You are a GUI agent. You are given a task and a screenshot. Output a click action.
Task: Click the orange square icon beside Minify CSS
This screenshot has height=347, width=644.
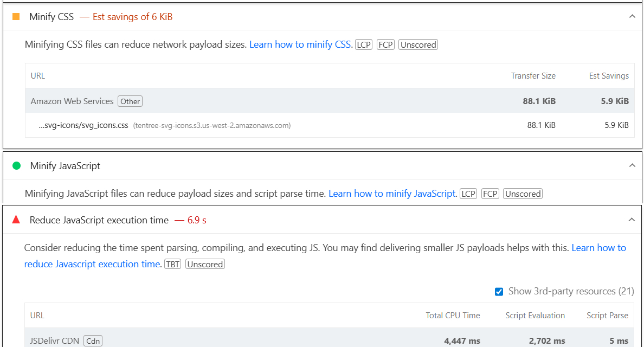point(16,16)
